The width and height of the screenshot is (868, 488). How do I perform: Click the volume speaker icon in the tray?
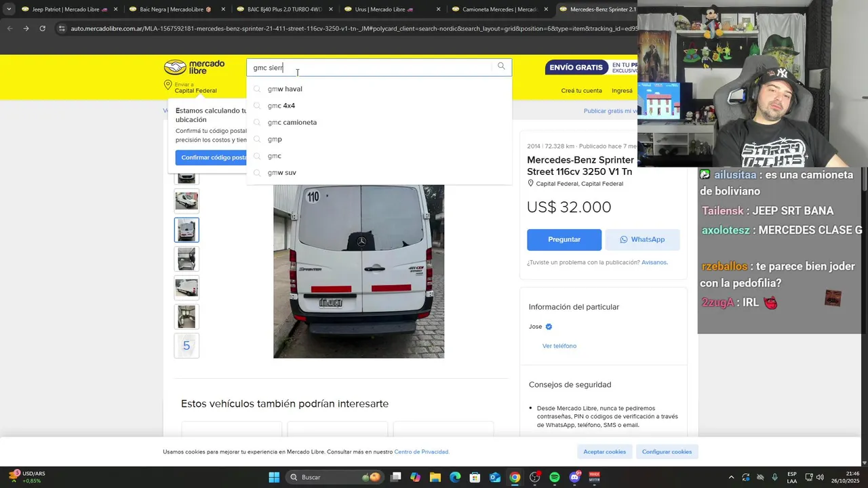click(820, 477)
